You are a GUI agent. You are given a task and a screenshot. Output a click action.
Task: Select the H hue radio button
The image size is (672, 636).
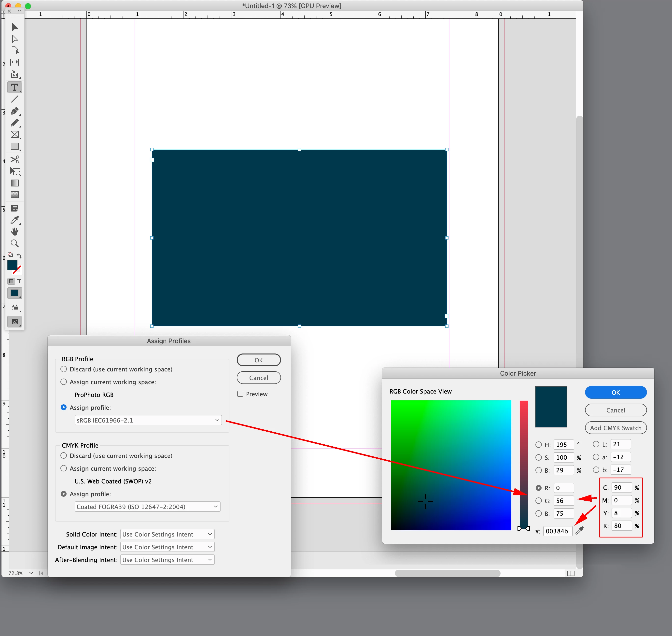coord(538,444)
